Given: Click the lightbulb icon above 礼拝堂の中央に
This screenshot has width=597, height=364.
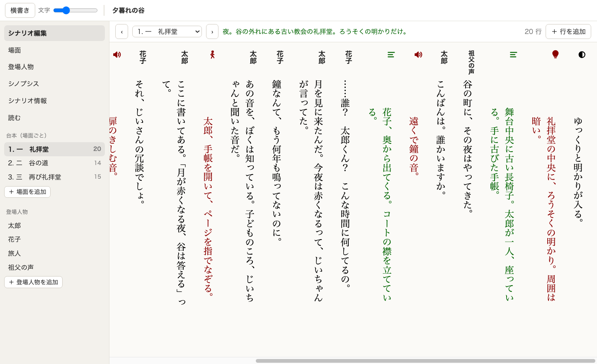Looking at the screenshot, I should 556,54.
